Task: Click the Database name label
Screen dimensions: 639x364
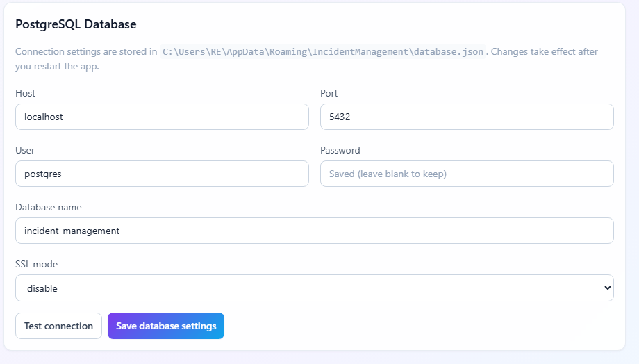Action: pos(49,208)
